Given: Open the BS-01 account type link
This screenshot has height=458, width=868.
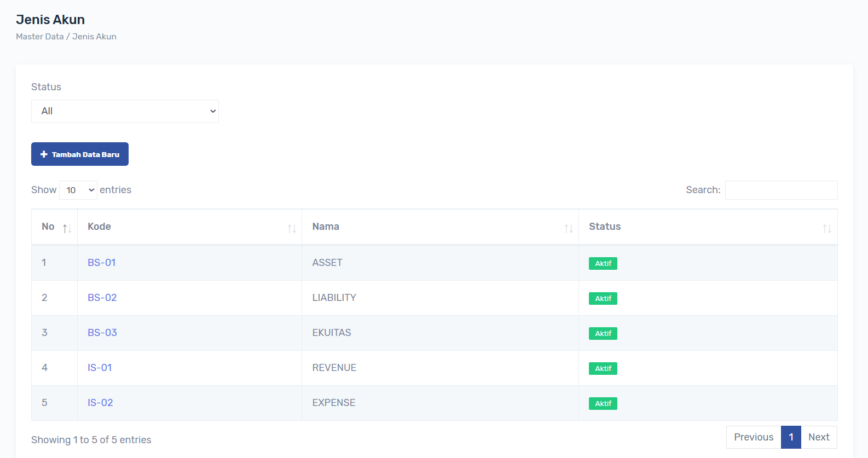Looking at the screenshot, I should point(102,263).
